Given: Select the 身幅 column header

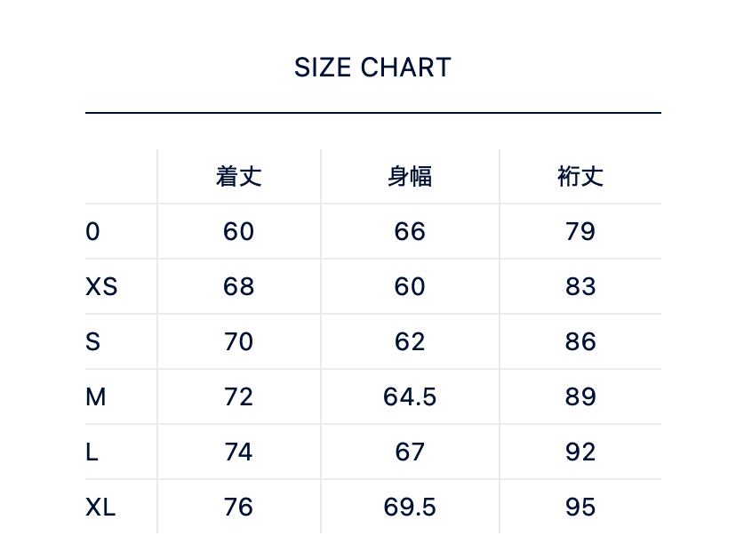Looking at the screenshot, I should (x=410, y=176).
